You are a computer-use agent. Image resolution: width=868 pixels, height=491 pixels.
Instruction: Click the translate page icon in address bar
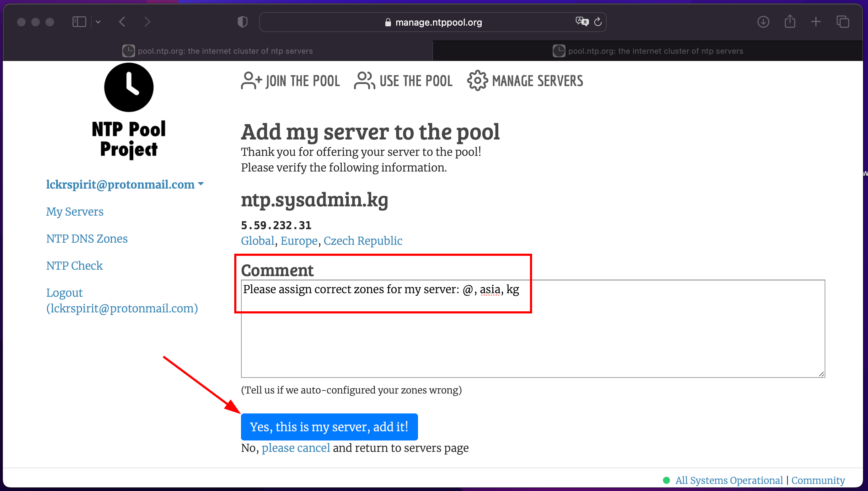(x=582, y=22)
